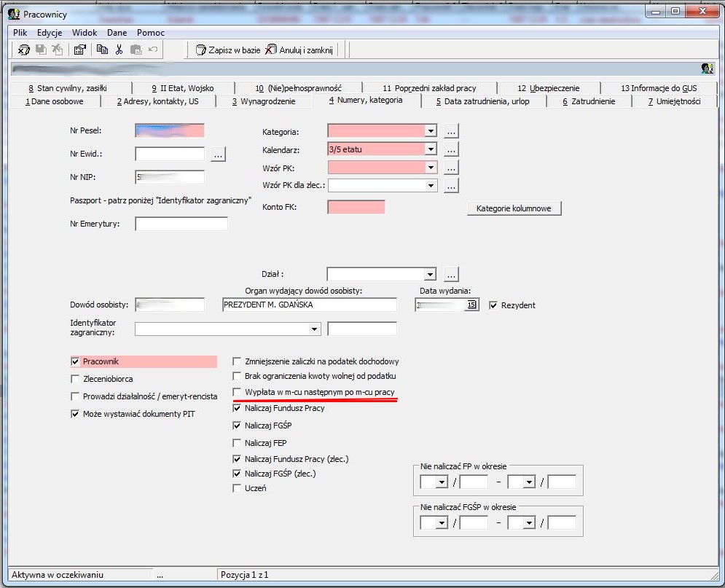The width and height of the screenshot is (725, 588).
Task: Click the Nr Ewid. input field
Action: (170, 154)
